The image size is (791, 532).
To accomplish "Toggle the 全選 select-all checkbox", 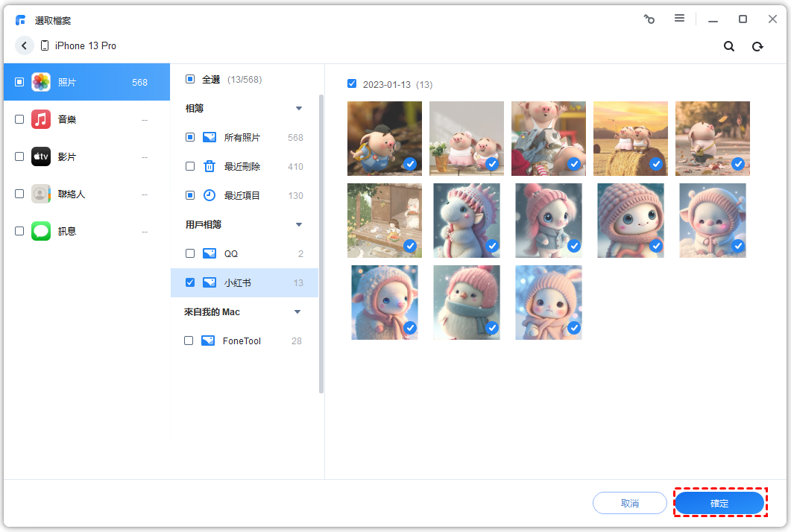I will (190, 79).
